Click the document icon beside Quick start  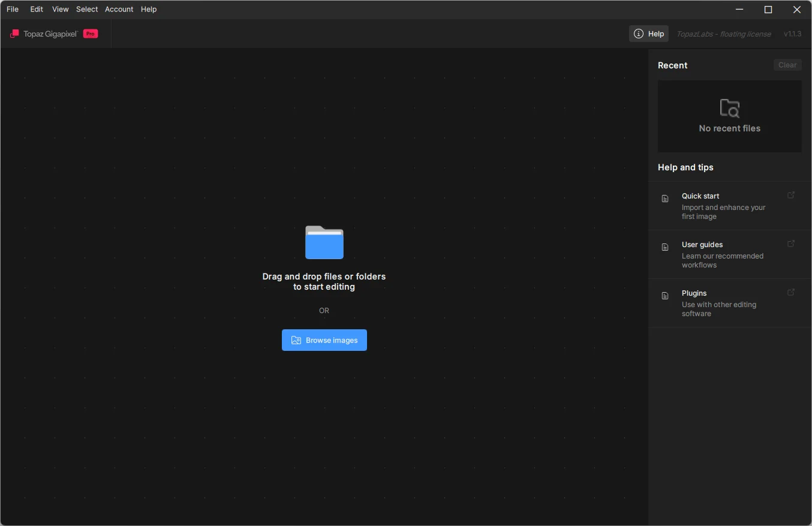[x=665, y=199]
